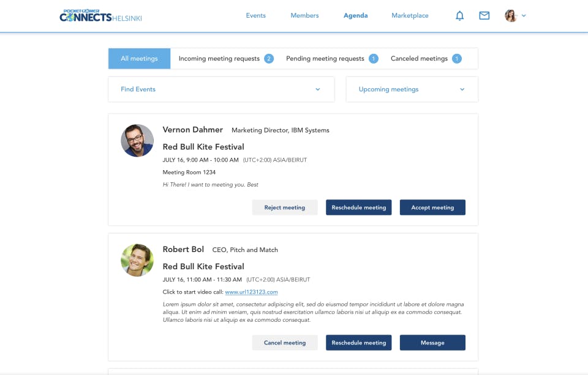This screenshot has width=588, height=375.
Task: Click the user profile avatar in header
Action: (511, 16)
